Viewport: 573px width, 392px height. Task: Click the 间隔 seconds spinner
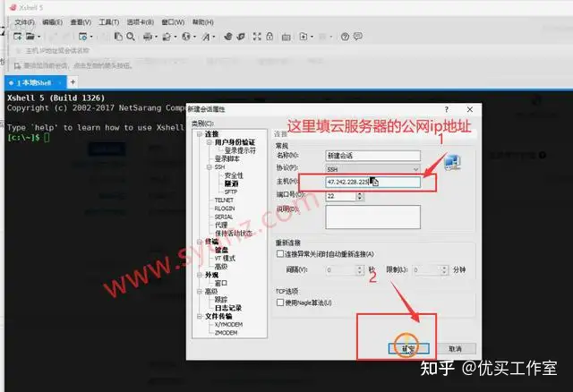360,270
